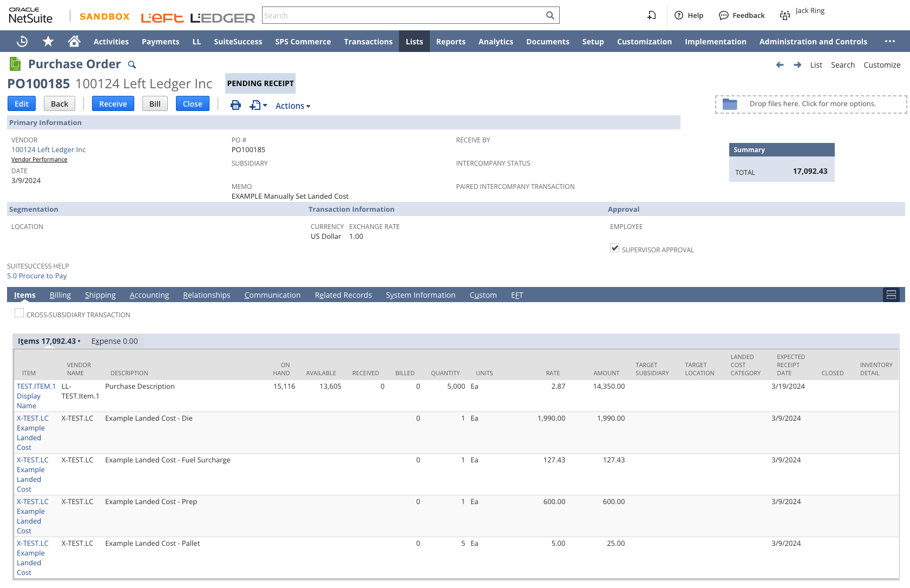
Task: Click the Feedback speech bubble icon
Action: click(x=724, y=15)
